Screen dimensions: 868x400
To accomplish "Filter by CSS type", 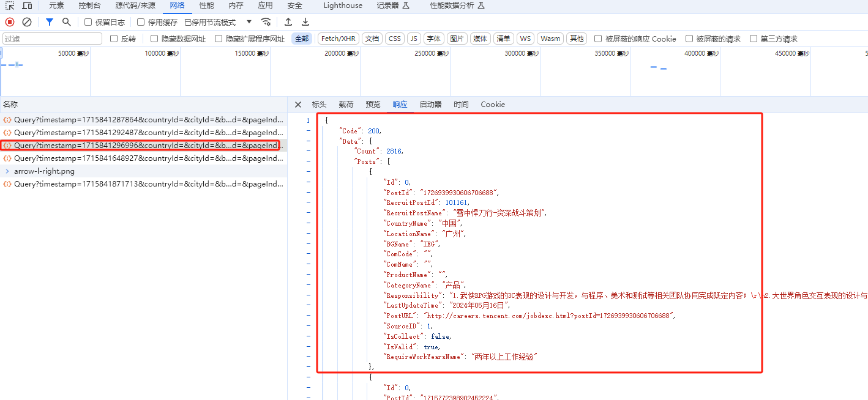I will (395, 39).
